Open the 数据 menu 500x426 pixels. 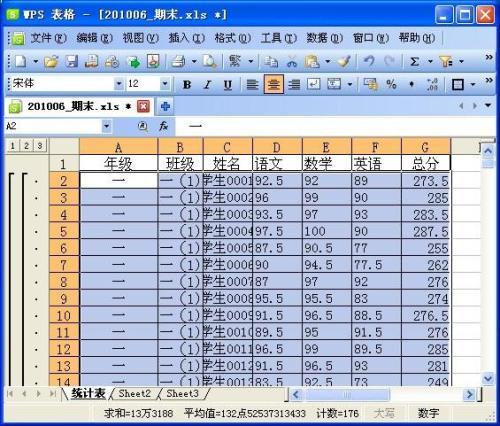click(325, 38)
